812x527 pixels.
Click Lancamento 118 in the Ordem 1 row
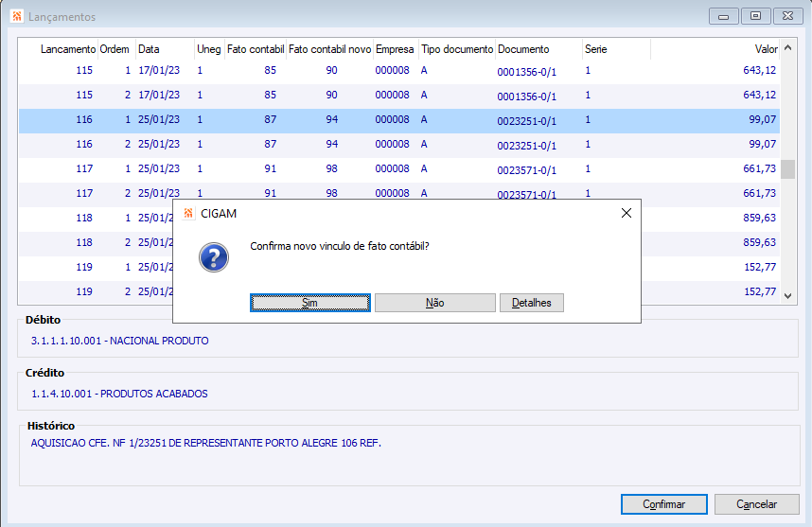coord(84,218)
